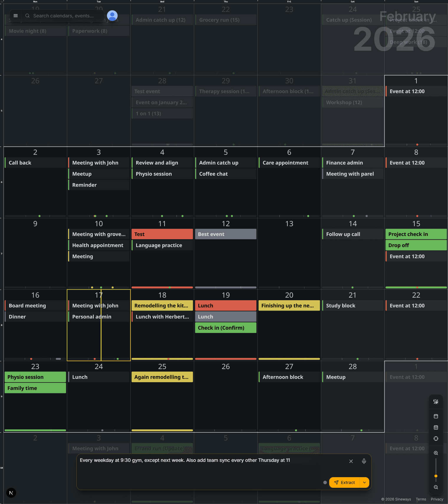Open the Board meeting event on the 16th
This screenshot has height=504, width=448.
tap(35, 306)
